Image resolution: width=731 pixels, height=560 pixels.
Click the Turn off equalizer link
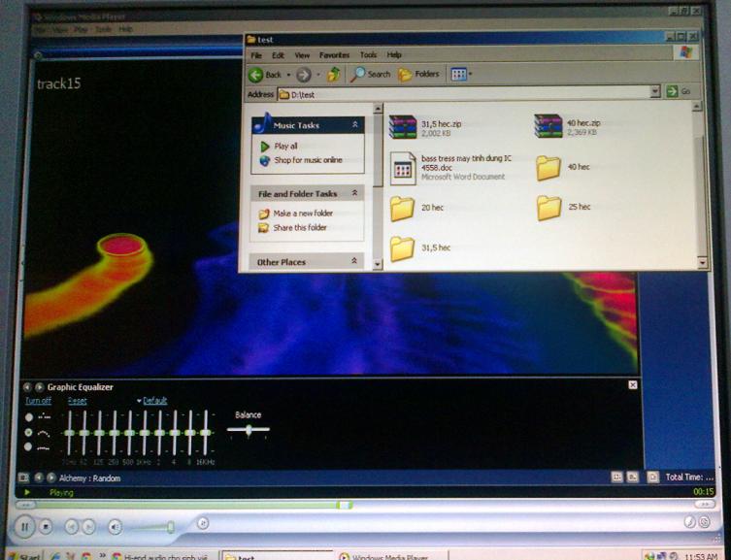(x=39, y=401)
